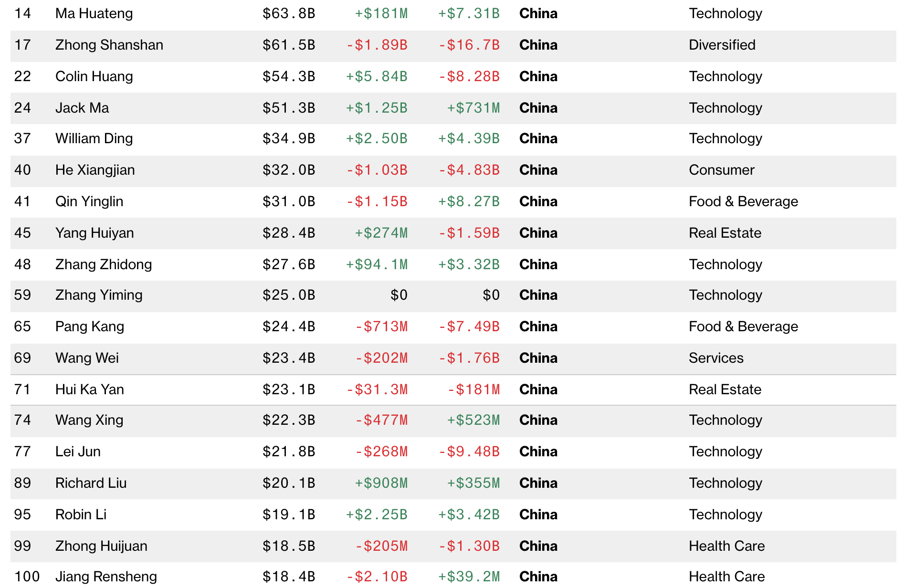Select Qin Yinglin in the list
904x588 pixels.
89,201
